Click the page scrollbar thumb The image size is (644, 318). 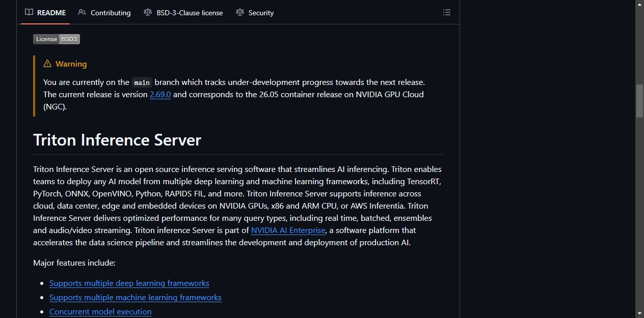[639, 101]
